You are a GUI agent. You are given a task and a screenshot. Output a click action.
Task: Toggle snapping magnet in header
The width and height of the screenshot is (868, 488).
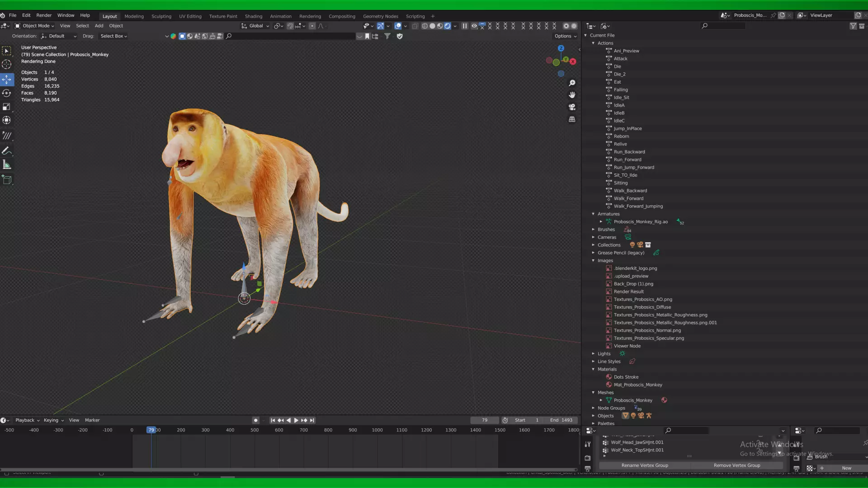click(290, 26)
